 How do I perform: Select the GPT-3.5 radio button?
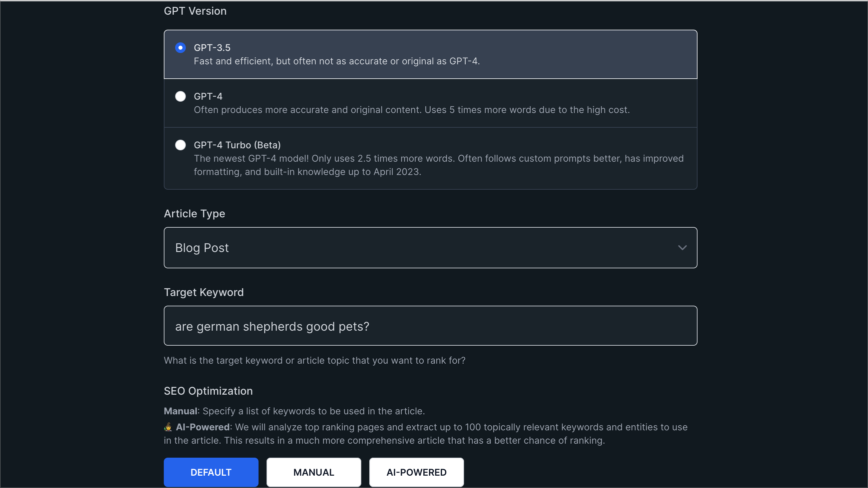tap(180, 48)
